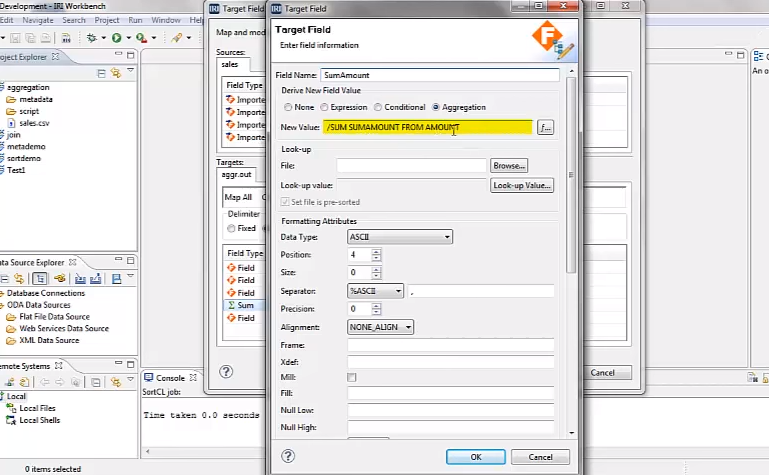Click the collapse icon in Remote Systems toolbar

tap(96, 382)
